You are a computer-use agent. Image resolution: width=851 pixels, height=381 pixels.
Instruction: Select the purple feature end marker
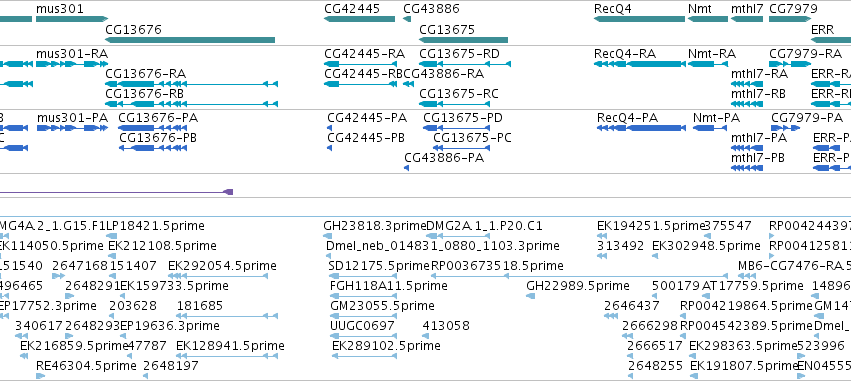point(228,192)
